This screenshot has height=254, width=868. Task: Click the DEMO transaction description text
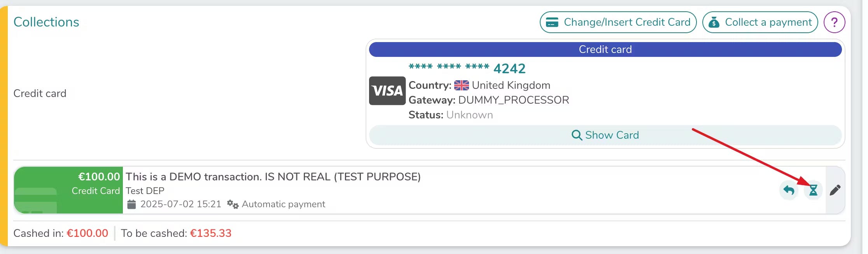coord(273,177)
